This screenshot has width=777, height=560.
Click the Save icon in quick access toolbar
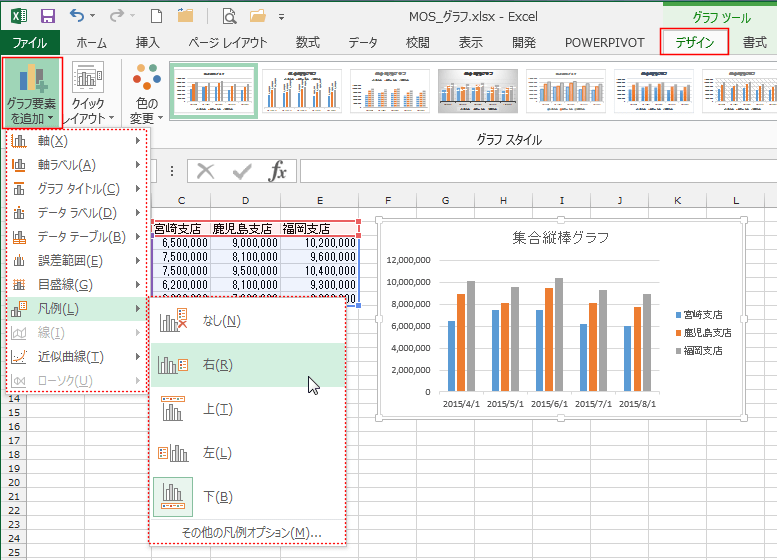click(x=47, y=16)
